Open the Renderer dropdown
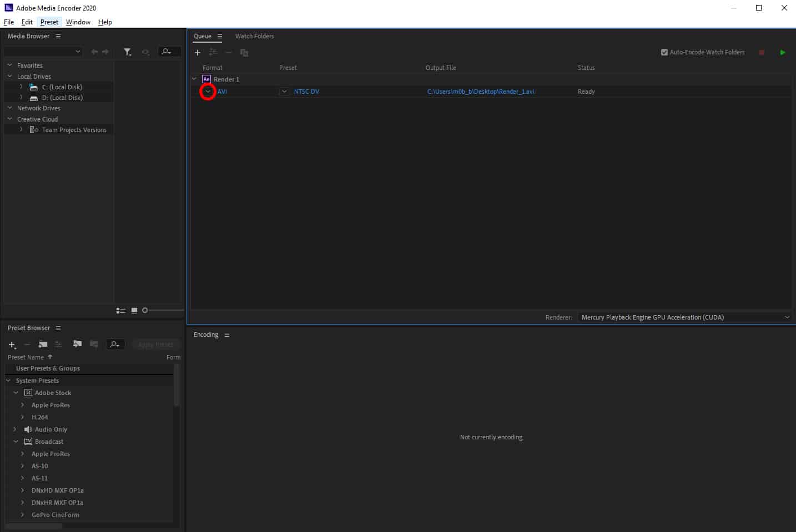The width and height of the screenshot is (796, 532). point(684,317)
